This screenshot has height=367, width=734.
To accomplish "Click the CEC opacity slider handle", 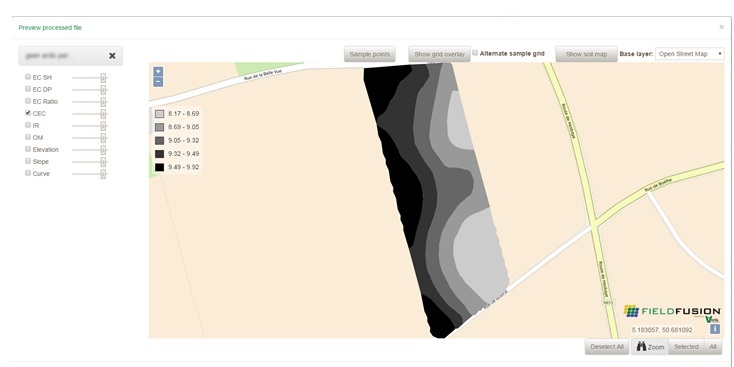I will (x=103, y=114).
